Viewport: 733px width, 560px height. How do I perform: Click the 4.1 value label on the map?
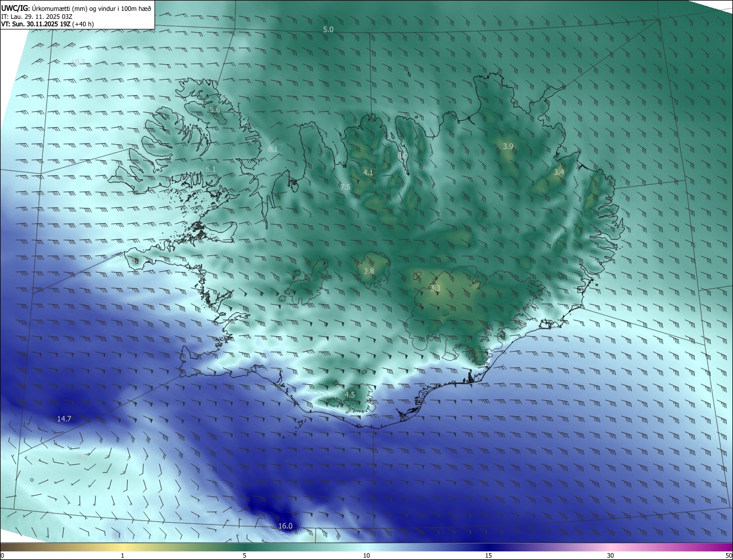tap(368, 172)
